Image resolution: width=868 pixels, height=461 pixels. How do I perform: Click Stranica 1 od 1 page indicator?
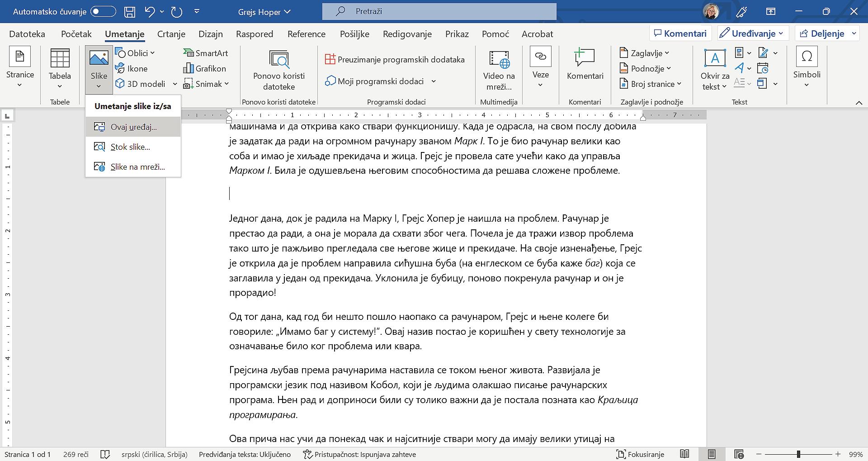tap(28, 454)
